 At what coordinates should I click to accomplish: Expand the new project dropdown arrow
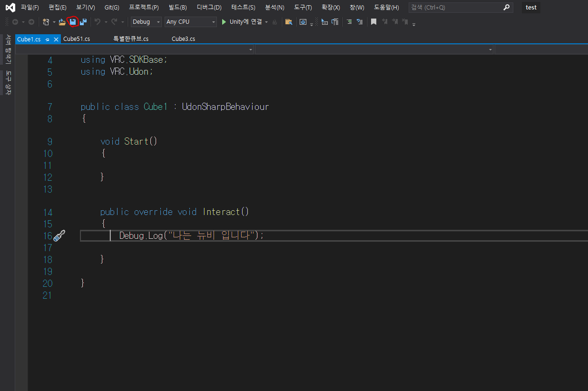[x=54, y=22]
